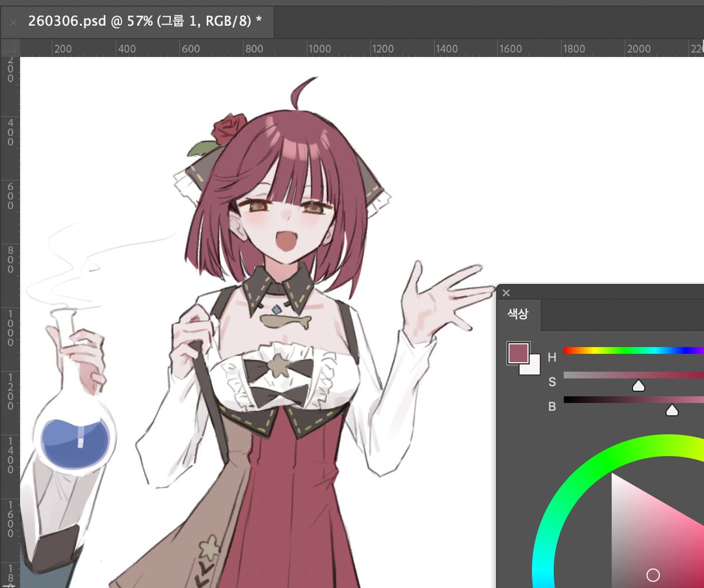Click the foreground color swatch

point(518,353)
